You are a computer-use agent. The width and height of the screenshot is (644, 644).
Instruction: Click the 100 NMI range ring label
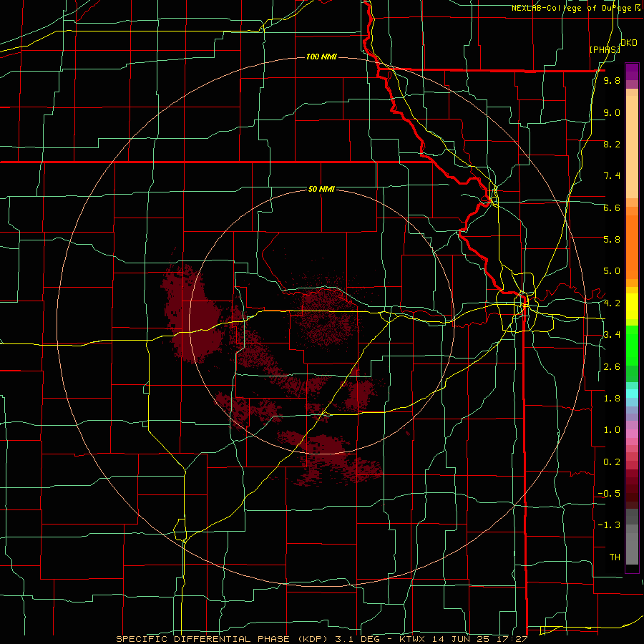click(x=321, y=57)
